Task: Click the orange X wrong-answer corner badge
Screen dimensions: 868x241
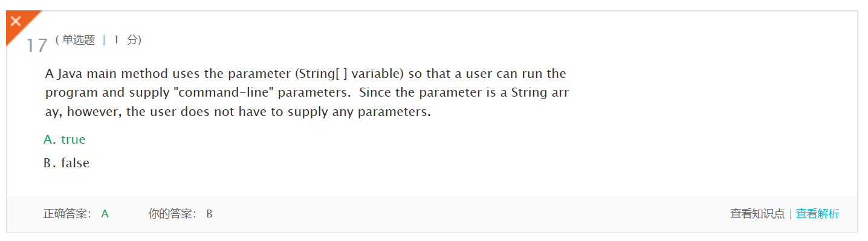Action: [x=18, y=23]
